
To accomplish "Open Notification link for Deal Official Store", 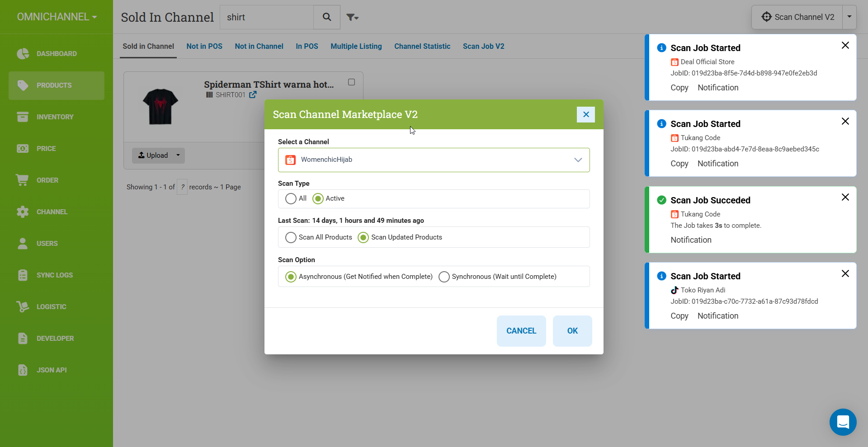I will click(718, 88).
